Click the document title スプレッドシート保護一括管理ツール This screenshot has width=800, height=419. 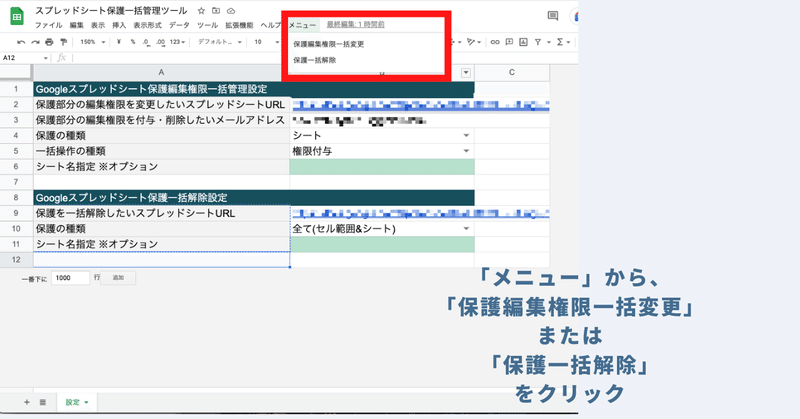tap(111, 11)
